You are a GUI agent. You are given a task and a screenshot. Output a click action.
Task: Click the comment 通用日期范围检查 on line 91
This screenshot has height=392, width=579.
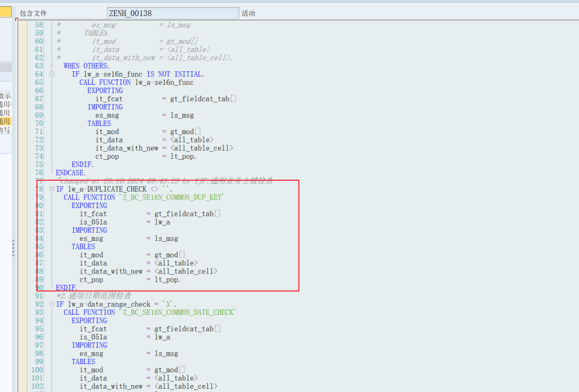pos(99,295)
